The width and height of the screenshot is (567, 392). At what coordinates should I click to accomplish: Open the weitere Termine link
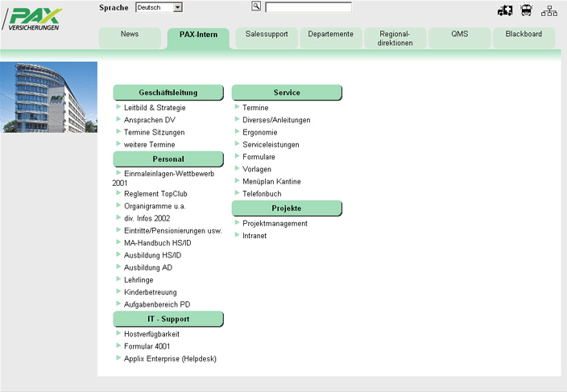[149, 145]
